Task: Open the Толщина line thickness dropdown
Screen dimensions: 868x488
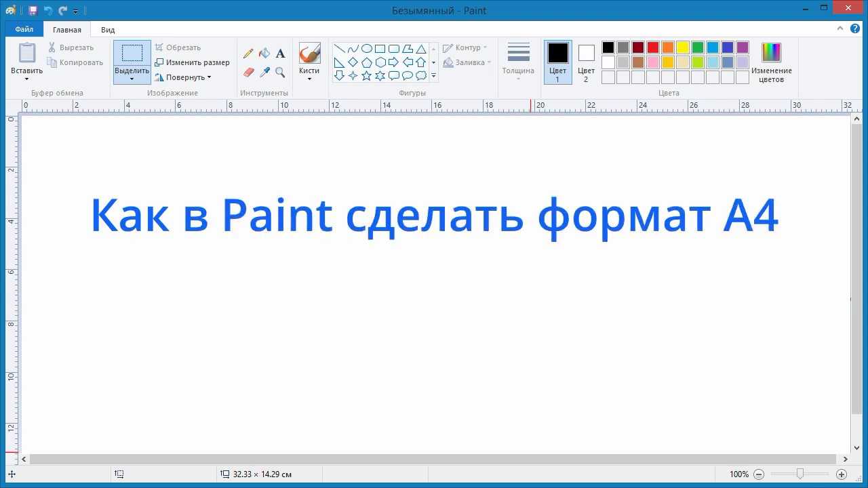Action: 518,62
